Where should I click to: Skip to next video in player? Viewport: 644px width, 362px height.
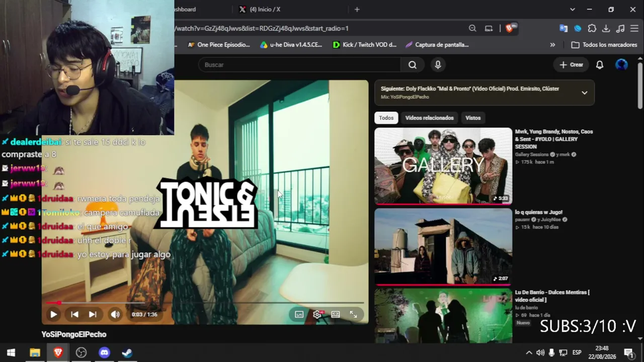click(x=93, y=314)
